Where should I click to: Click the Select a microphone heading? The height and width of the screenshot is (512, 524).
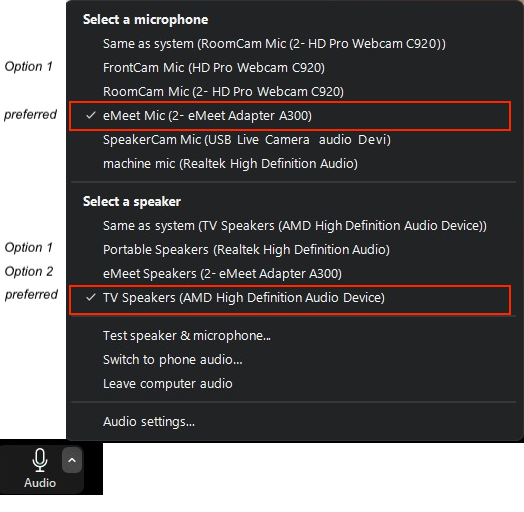tap(145, 20)
